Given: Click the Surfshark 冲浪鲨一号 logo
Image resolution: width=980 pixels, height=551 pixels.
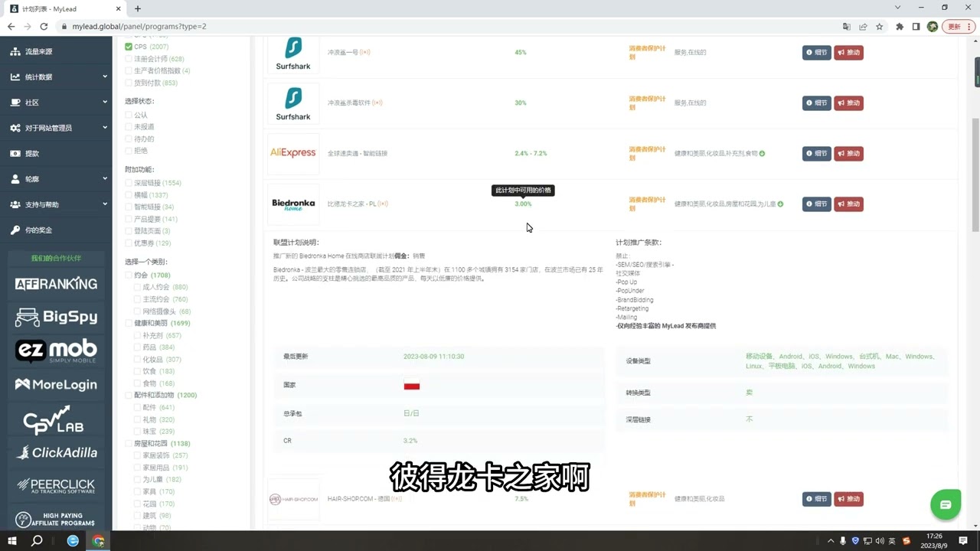Looking at the screenshot, I should [x=293, y=54].
